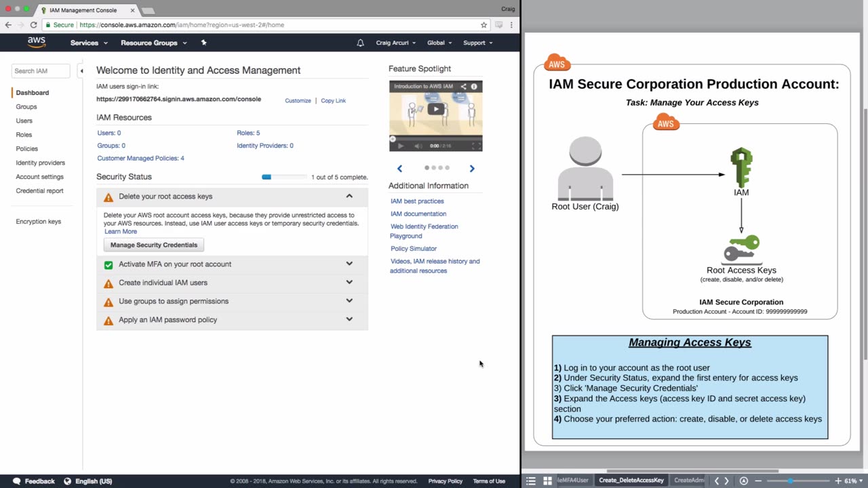Image resolution: width=868 pixels, height=488 pixels.
Task: Open Credential report in the sidebar
Action: [x=40, y=190]
